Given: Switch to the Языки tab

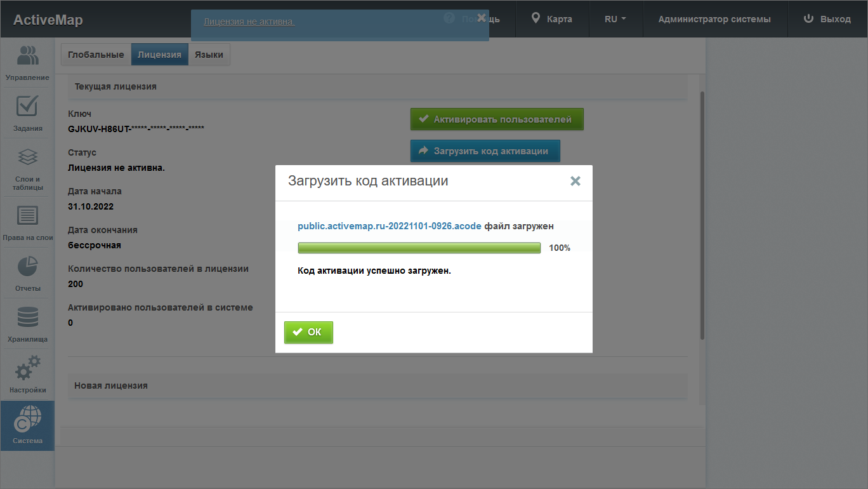Looking at the screenshot, I should point(209,55).
